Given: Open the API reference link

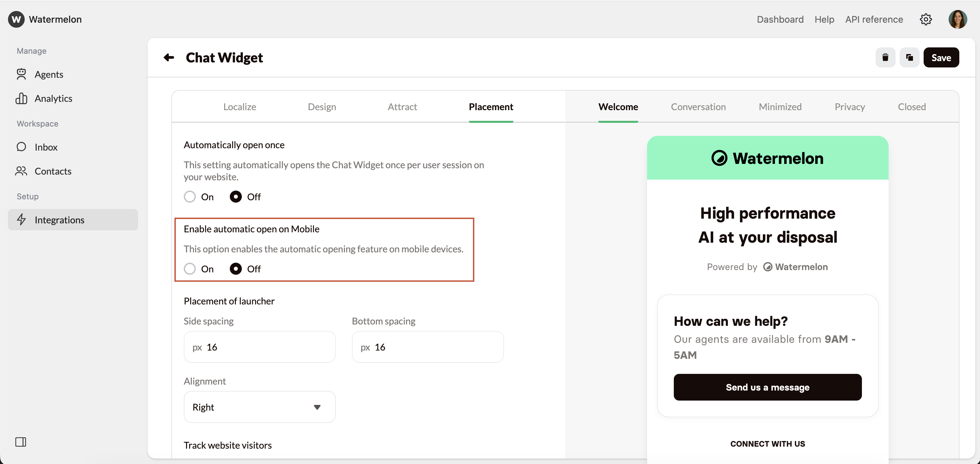Looking at the screenshot, I should tap(874, 19).
